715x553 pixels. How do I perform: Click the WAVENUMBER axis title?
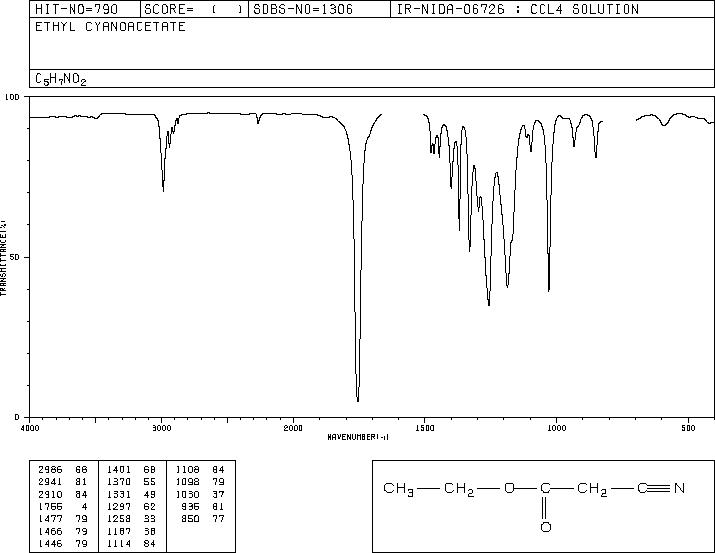[358, 437]
